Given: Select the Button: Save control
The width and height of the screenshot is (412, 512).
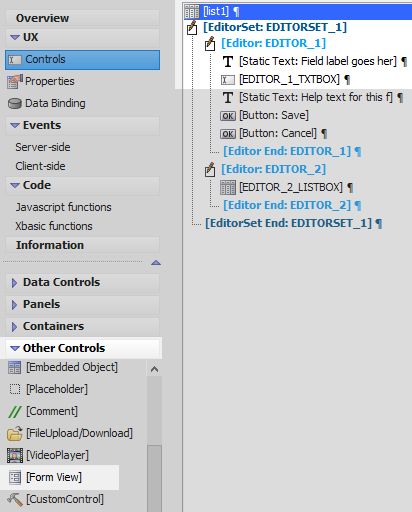Looking at the screenshot, I should coord(274,115).
